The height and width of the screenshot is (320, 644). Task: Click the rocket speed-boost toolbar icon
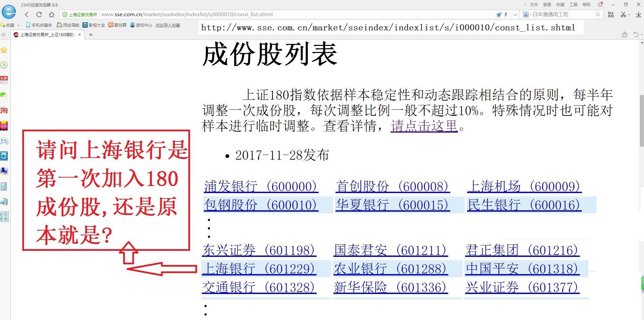(x=499, y=15)
